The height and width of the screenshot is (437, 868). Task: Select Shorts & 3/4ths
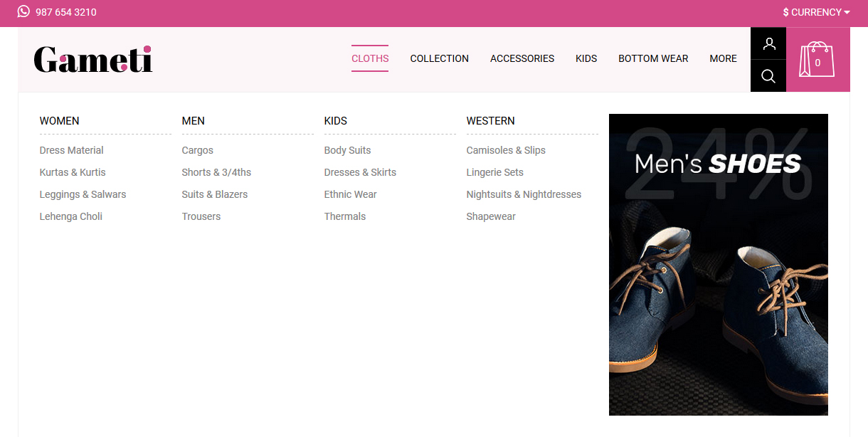(x=216, y=172)
